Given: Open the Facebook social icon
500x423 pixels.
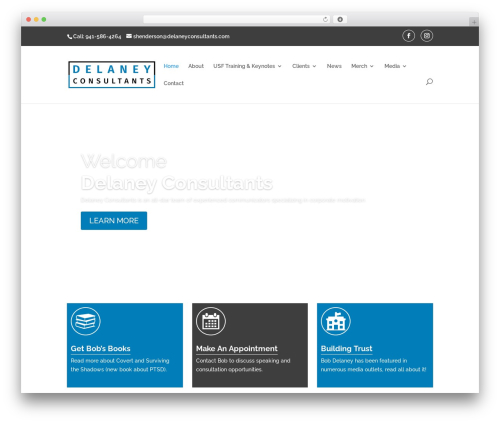Looking at the screenshot, I should coord(408,36).
